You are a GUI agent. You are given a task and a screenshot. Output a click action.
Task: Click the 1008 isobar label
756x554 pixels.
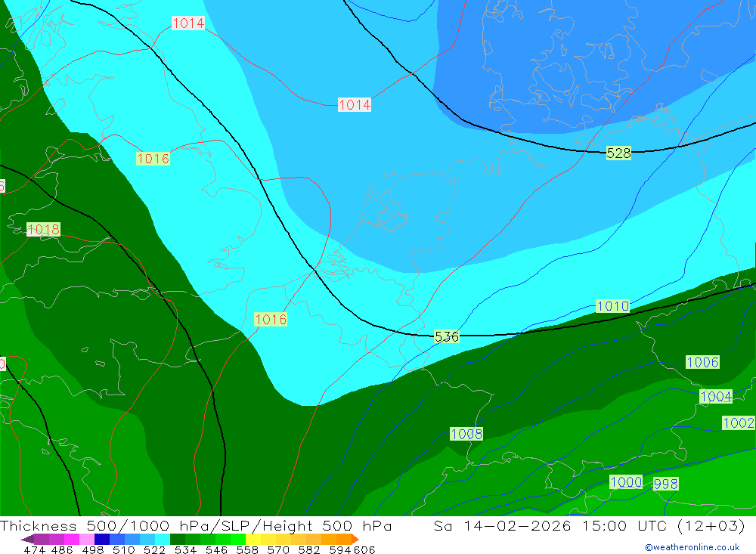click(x=466, y=434)
